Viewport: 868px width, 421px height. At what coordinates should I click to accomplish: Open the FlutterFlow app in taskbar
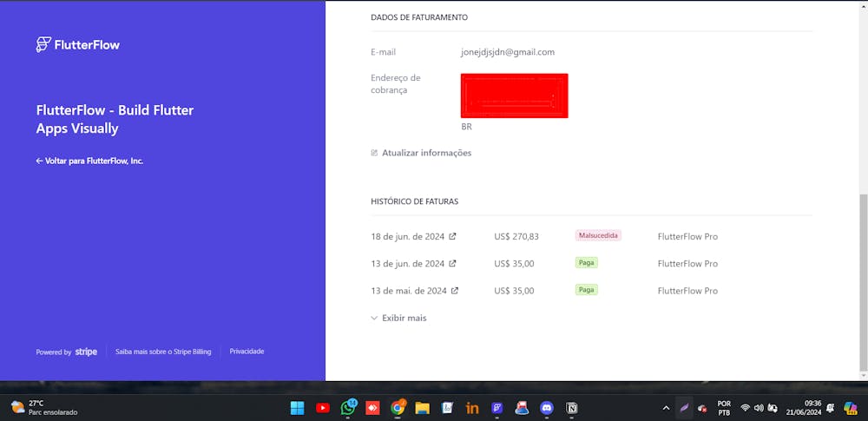[x=497, y=408]
